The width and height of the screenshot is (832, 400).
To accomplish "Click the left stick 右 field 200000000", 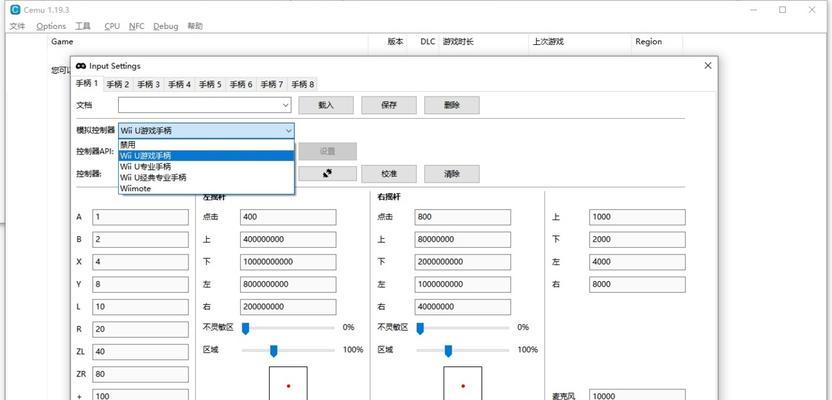I will (x=288, y=307).
